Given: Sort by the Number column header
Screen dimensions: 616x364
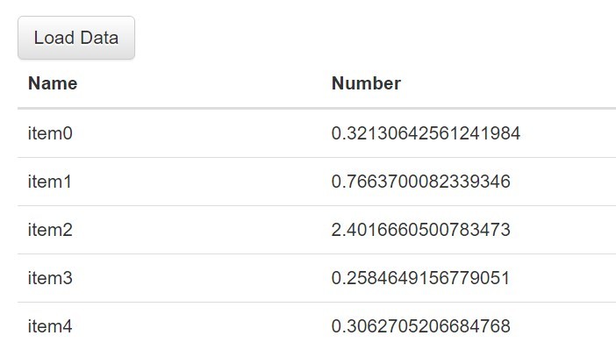Looking at the screenshot, I should pos(366,83).
